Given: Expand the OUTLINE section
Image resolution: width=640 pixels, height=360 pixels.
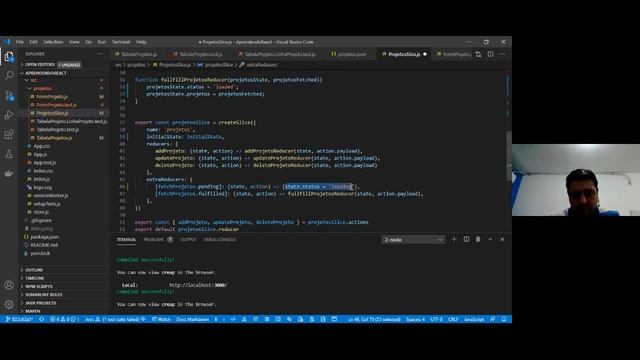Looking at the screenshot, I should [34, 270].
